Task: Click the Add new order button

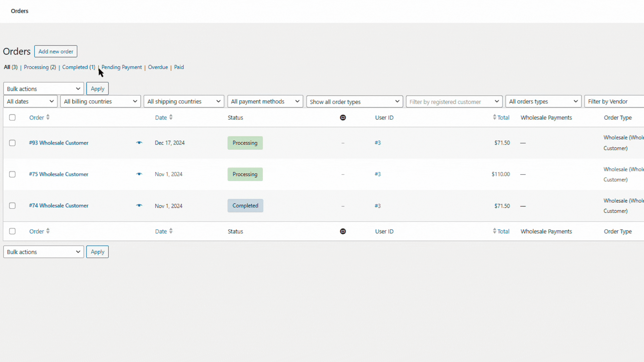Action: click(x=56, y=52)
